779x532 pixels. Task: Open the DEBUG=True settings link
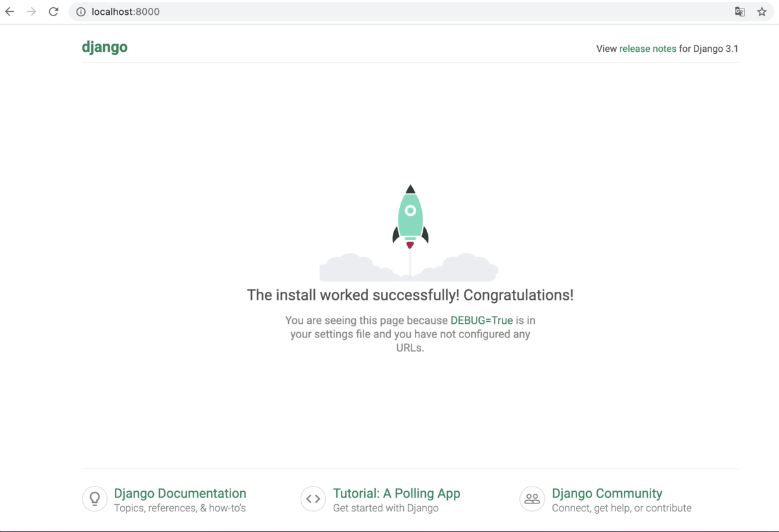click(x=482, y=320)
